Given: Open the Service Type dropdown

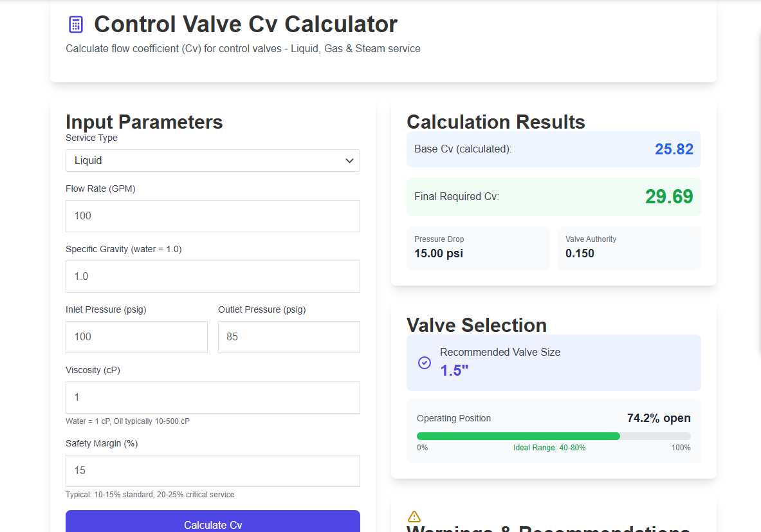Looking at the screenshot, I should [212, 160].
